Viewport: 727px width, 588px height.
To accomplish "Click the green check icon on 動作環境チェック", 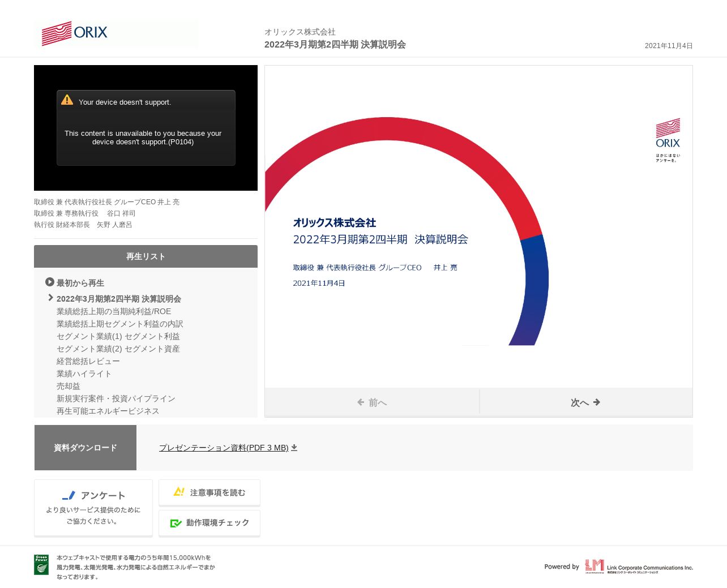I will [176, 523].
